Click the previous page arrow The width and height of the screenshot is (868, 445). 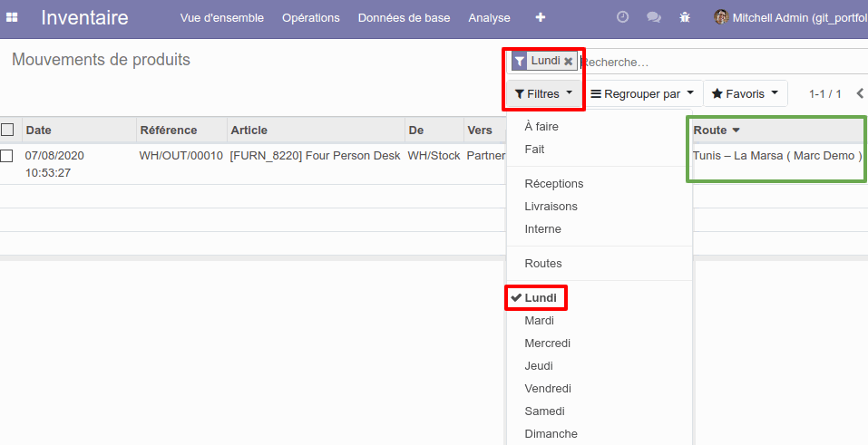point(860,93)
